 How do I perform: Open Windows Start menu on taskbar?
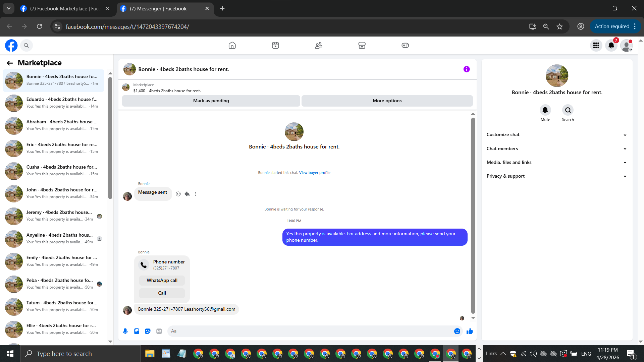click(10, 354)
